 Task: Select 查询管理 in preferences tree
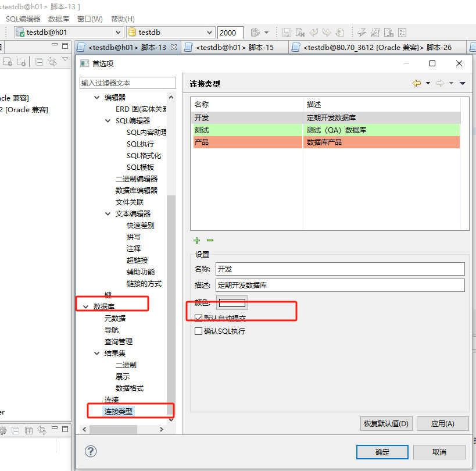[x=119, y=342]
